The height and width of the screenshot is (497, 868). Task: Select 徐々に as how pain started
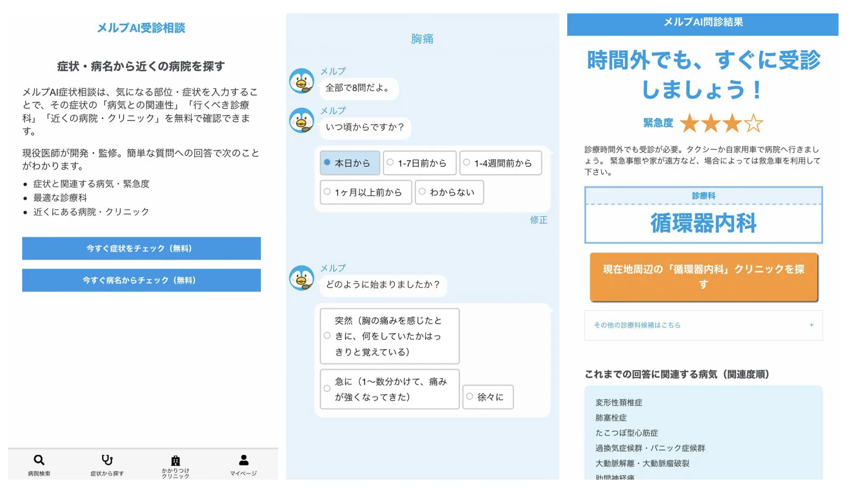(488, 396)
